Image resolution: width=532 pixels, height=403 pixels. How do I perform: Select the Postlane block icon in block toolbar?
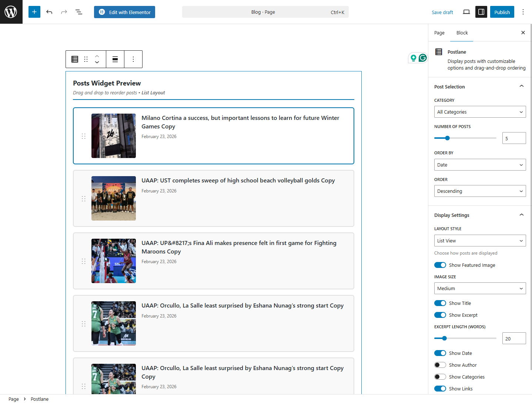[x=74, y=59]
